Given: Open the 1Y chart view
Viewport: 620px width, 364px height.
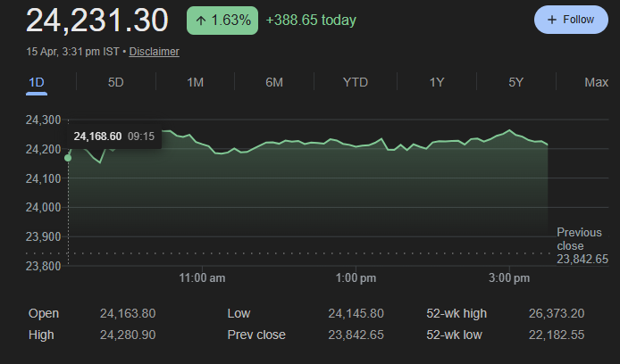Looking at the screenshot, I should [436, 83].
